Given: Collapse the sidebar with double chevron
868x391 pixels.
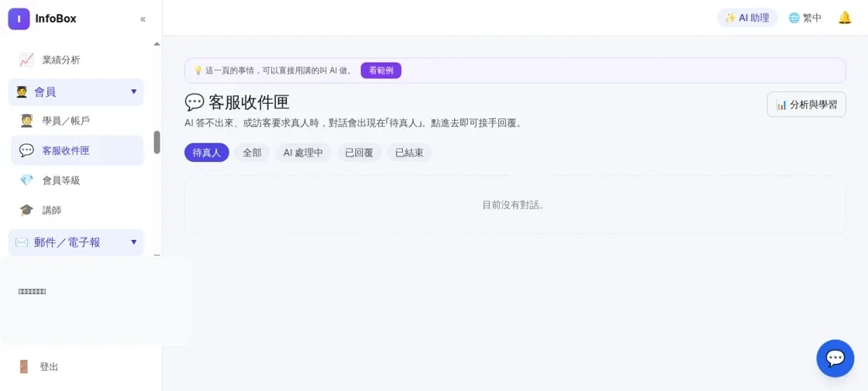Looking at the screenshot, I should (x=143, y=19).
